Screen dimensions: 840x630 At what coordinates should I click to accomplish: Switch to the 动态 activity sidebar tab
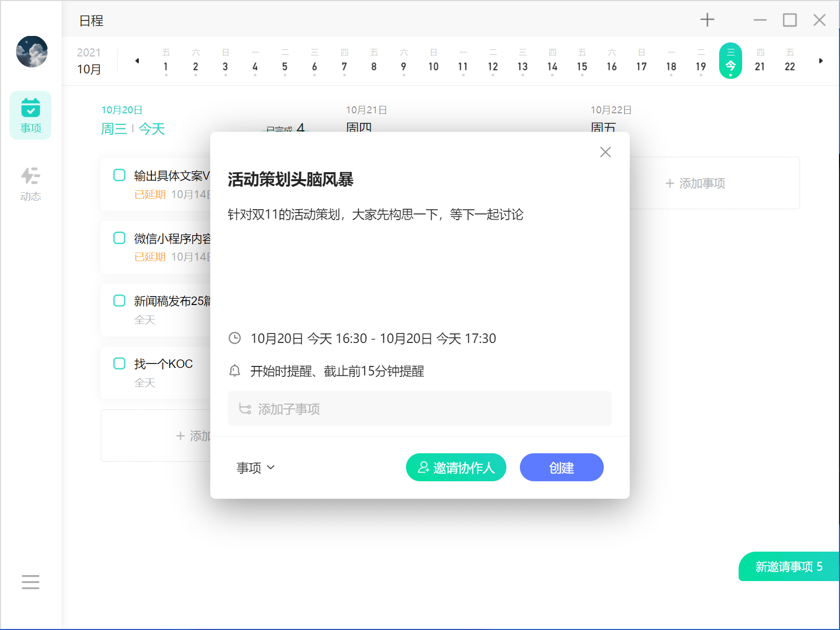pyautogui.click(x=30, y=184)
